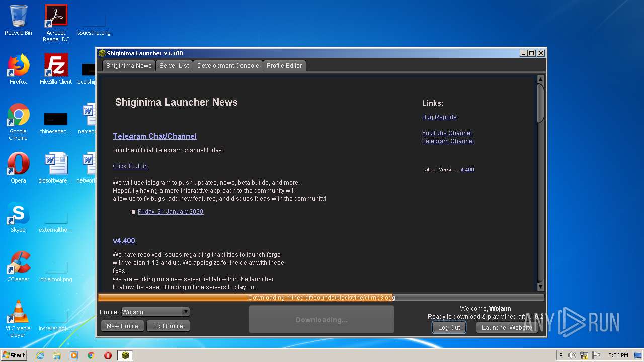Image resolution: width=644 pixels, height=362 pixels.
Task: Click news scrollbar down arrow
Action: coord(541,287)
